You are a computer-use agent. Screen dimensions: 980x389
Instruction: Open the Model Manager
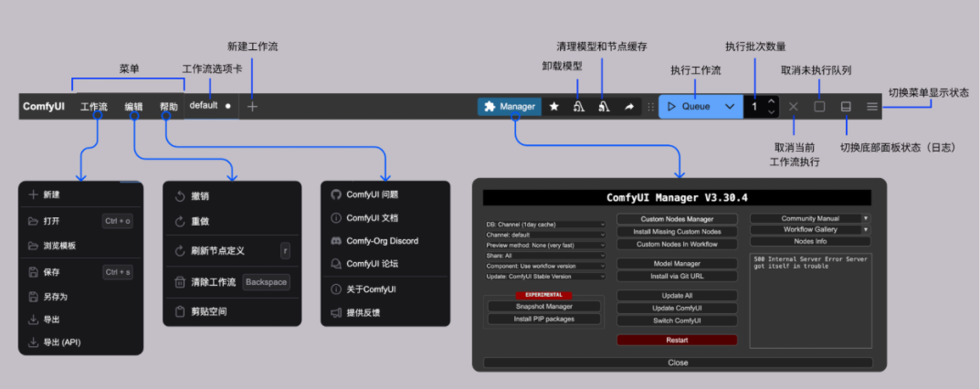point(677,264)
